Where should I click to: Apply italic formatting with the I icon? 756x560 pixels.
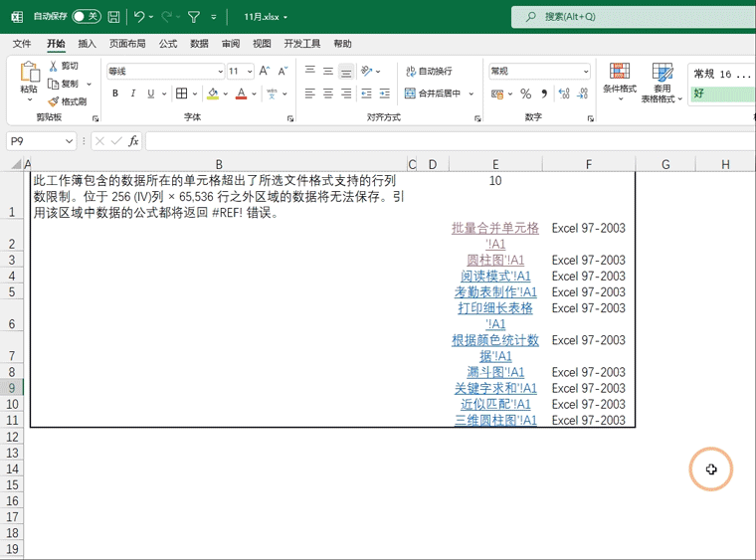pos(133,93)
